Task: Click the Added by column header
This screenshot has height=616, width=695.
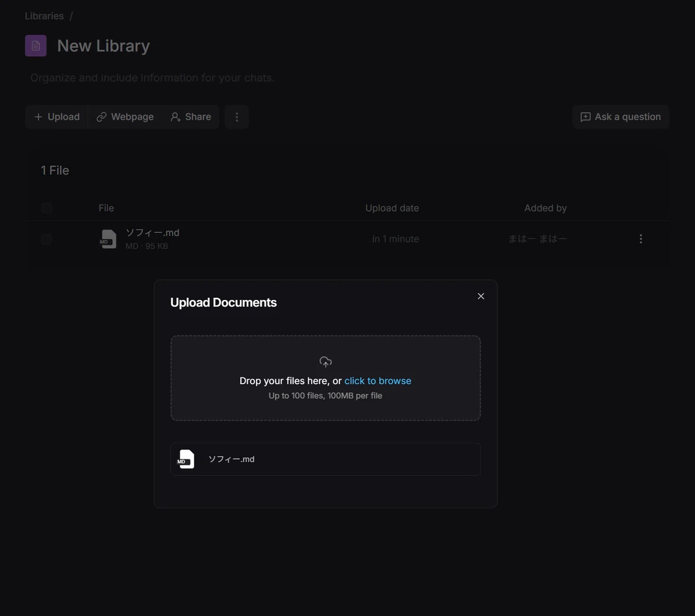Action: 546,208
